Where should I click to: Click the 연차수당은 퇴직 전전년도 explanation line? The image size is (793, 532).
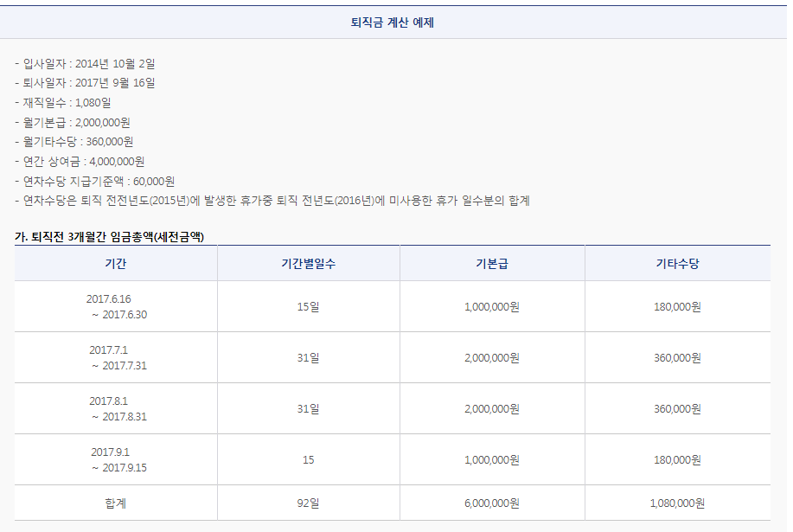click(x=272, y=201)
